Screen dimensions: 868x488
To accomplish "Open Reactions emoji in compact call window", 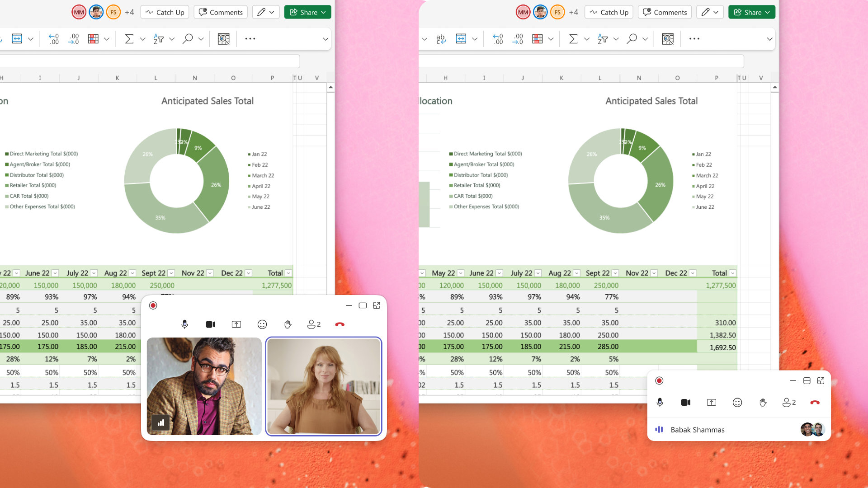I will (x=737, y=403).
